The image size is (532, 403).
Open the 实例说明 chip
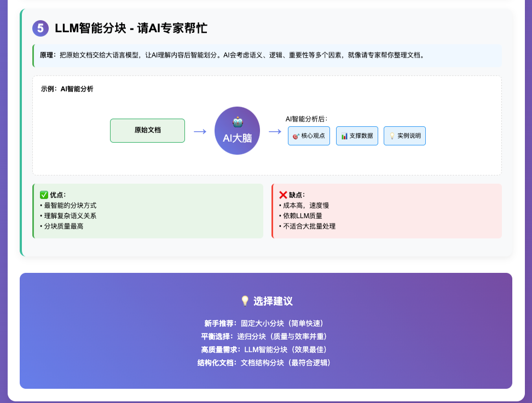tap(404, 136)
